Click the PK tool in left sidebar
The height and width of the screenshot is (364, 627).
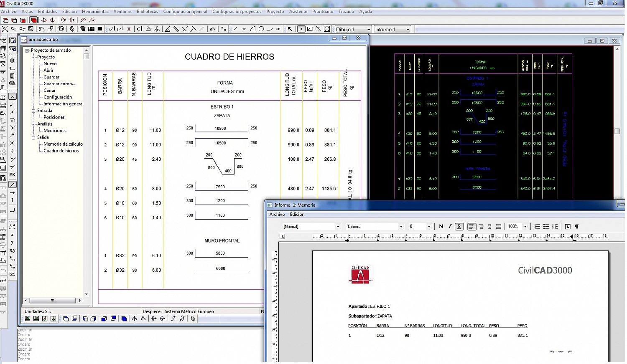pos(12,174)
